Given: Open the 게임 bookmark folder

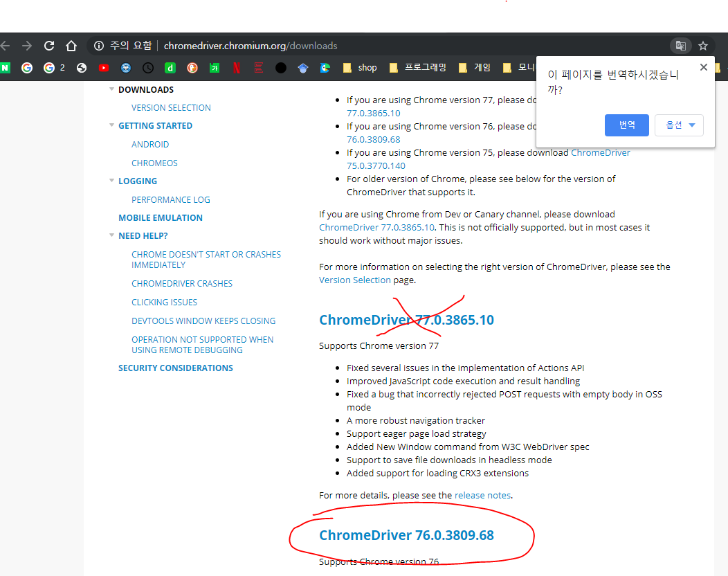Looking at the screenshot, I should pos(474,68).
